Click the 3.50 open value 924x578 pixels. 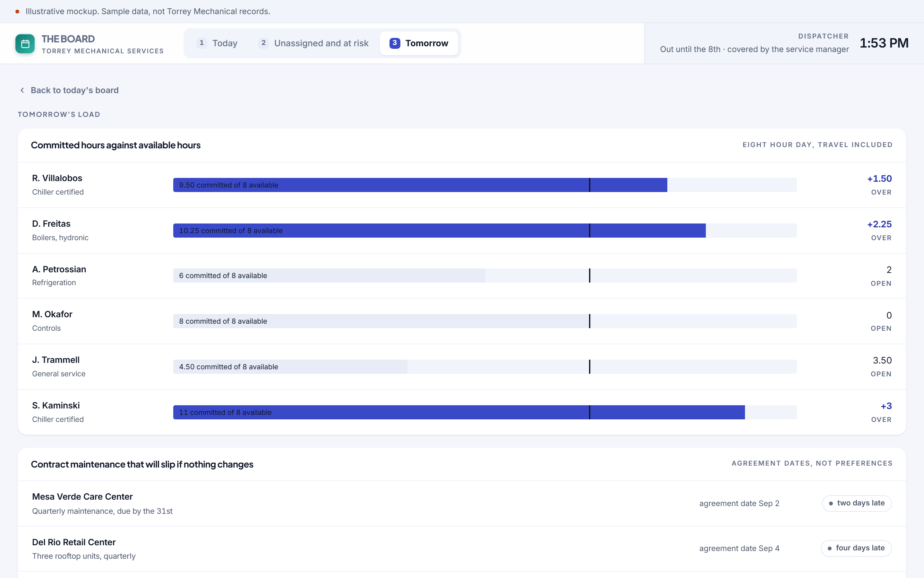[x=882, y=361]
